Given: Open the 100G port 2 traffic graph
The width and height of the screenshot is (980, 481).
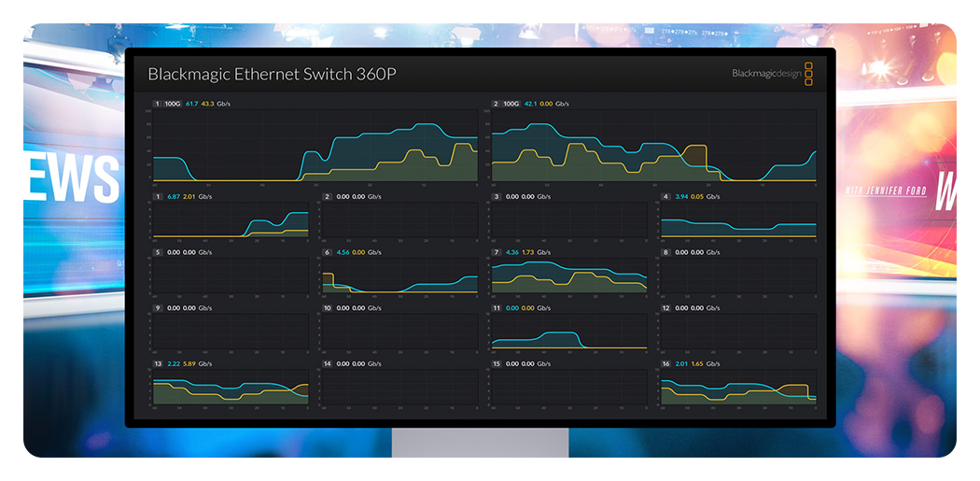Looking at the screenshot, I should click(654, 145).
